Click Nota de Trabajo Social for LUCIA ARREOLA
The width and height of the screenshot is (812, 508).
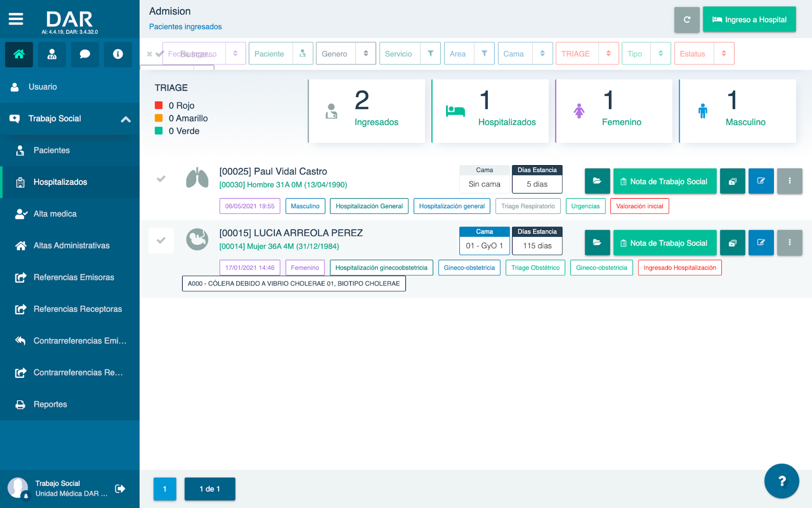tap(665, 243)
